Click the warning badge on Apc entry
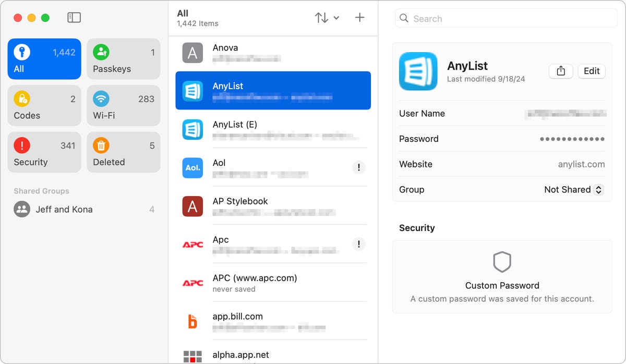Viewport: 626px width, 364px height. [x=359, y=244]
